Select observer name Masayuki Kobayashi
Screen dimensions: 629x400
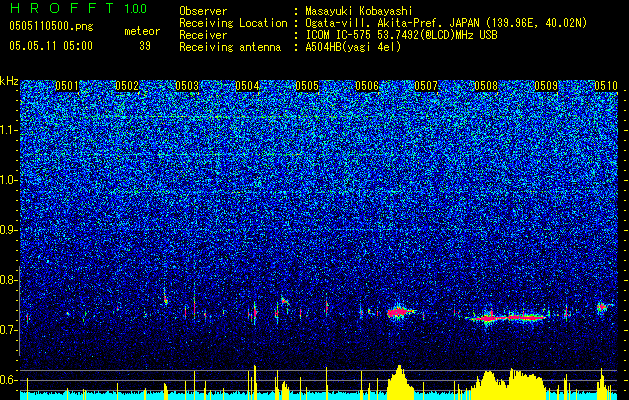359,11
